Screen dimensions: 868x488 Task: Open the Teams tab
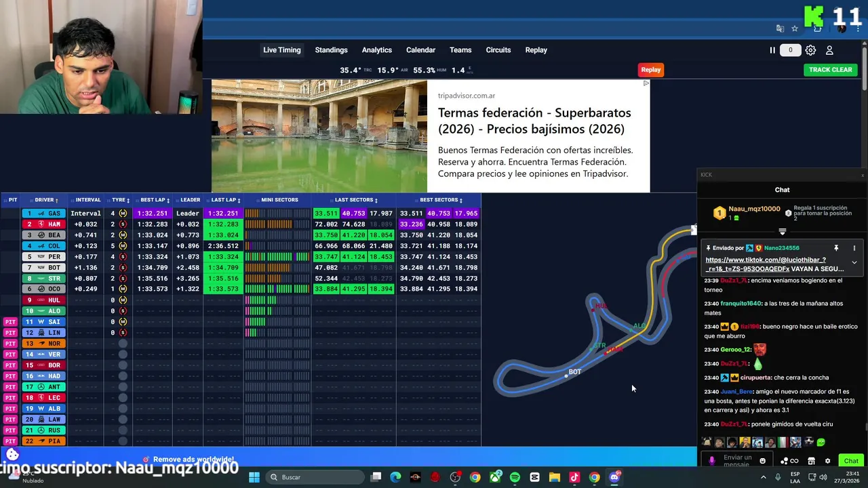tap(460, 50)
